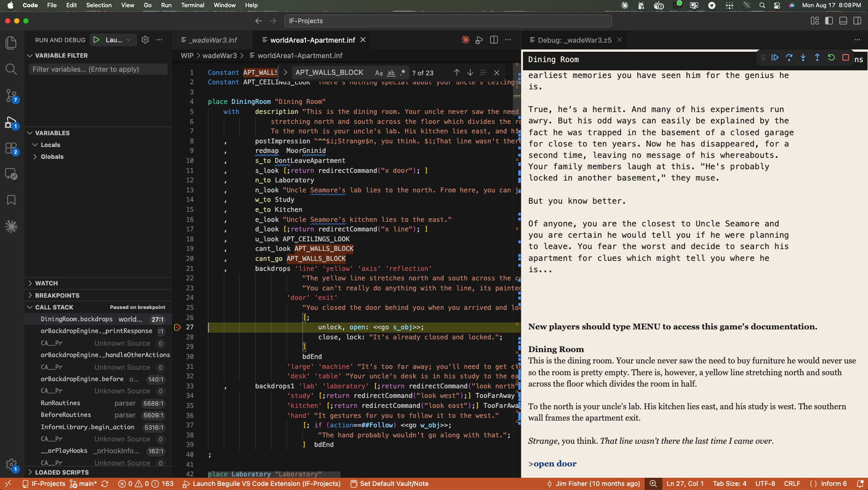Expand the Globals scope
868x490 pixels.
tap(35, 157)
